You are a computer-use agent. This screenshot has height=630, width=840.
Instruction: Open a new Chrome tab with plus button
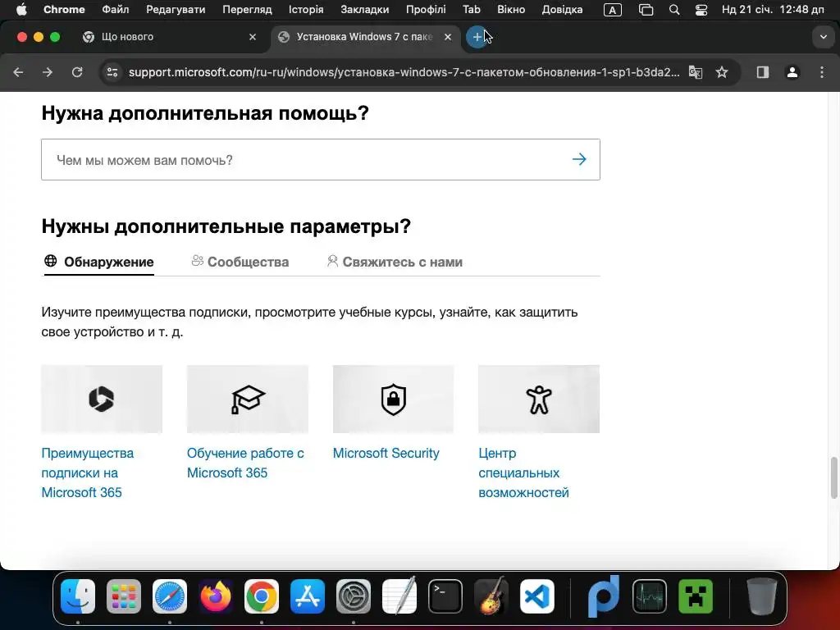477,37
